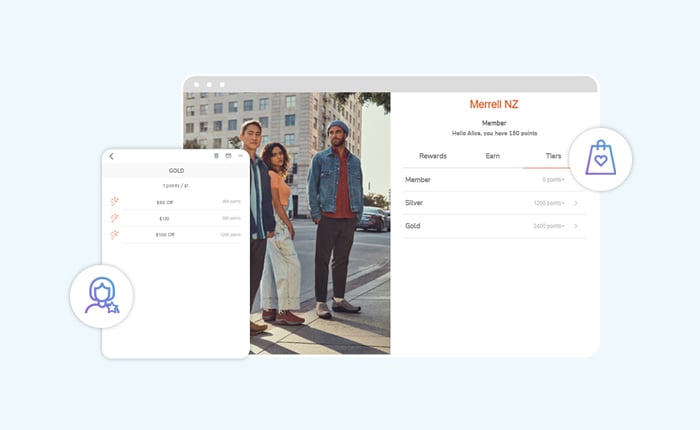Expand the Silver tier chevron
This screenshot has height=430, width=700.
coord(576,203)
